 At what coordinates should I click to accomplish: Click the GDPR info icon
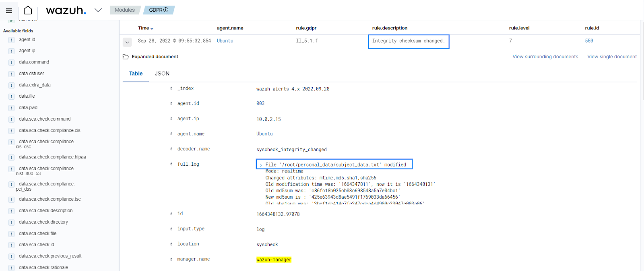coord(166,10)
